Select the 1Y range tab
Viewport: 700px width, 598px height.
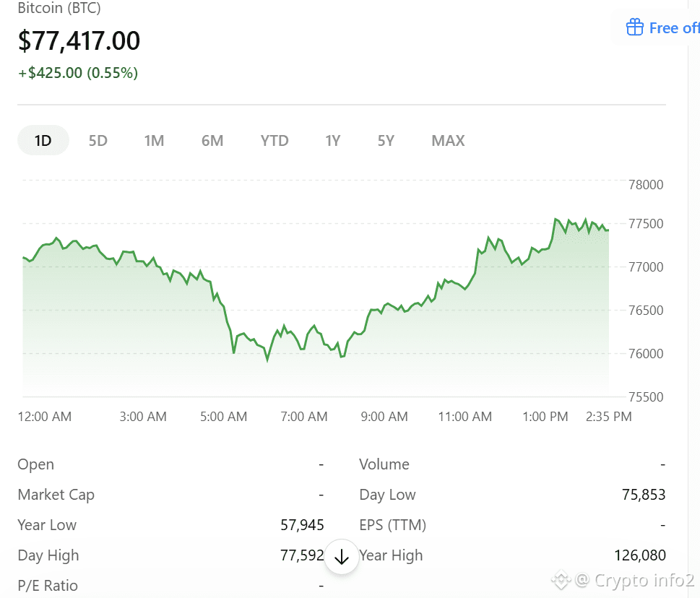[x=332, y=141]
